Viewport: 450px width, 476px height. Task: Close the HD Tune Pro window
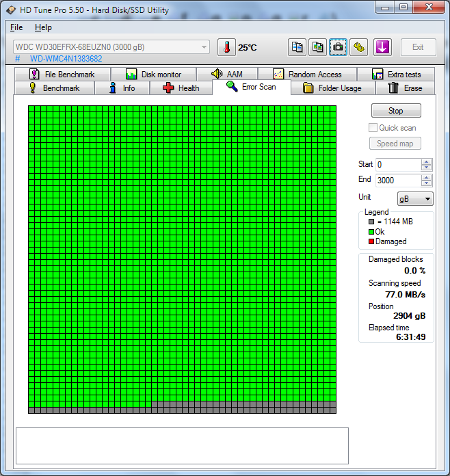point(429,8)
